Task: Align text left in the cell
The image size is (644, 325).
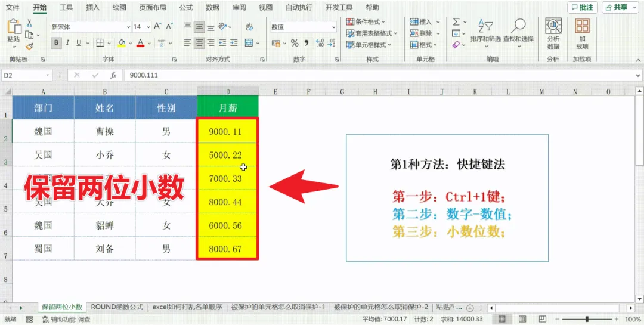Action: point(188,42)
